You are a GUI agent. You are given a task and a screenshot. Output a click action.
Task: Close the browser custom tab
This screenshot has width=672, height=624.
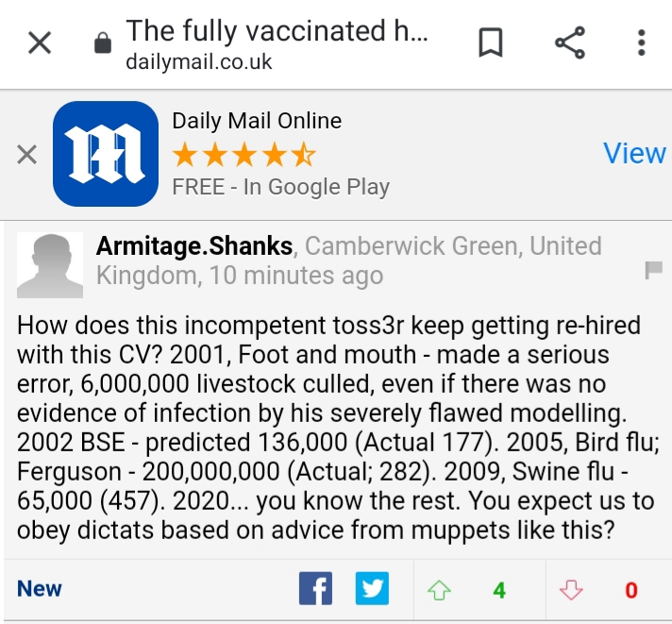click(40, 42)
